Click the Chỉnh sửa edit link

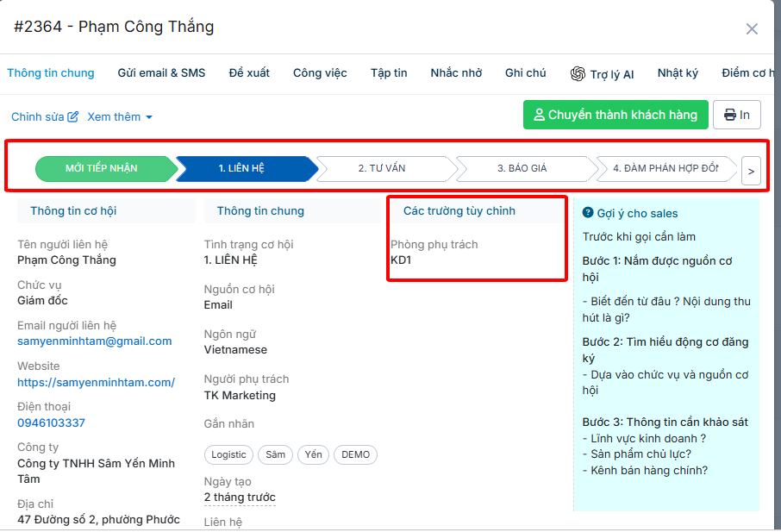pos(45,116)
